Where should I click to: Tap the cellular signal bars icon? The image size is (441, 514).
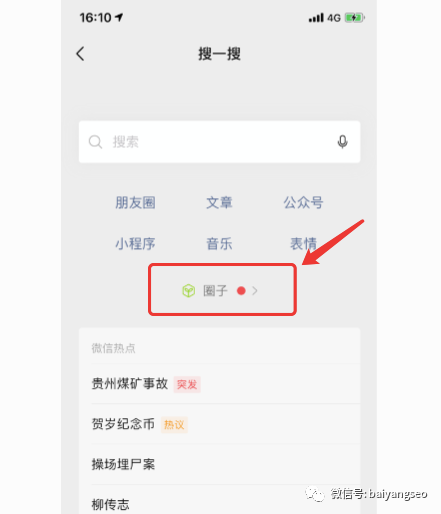click(x=316, y=18)
